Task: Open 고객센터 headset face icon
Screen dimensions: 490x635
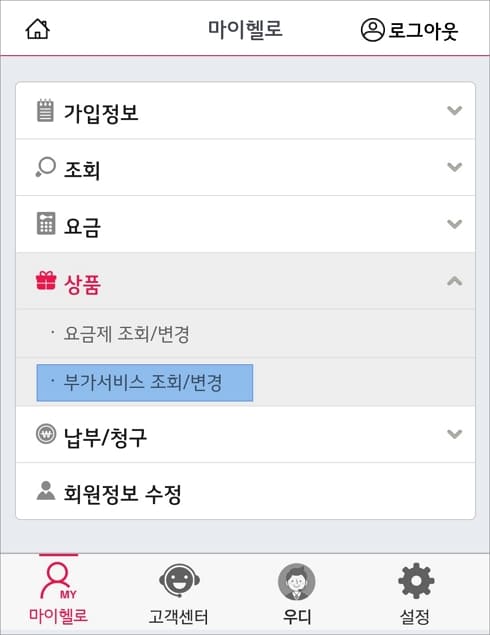Action: [x=179, y=581]
